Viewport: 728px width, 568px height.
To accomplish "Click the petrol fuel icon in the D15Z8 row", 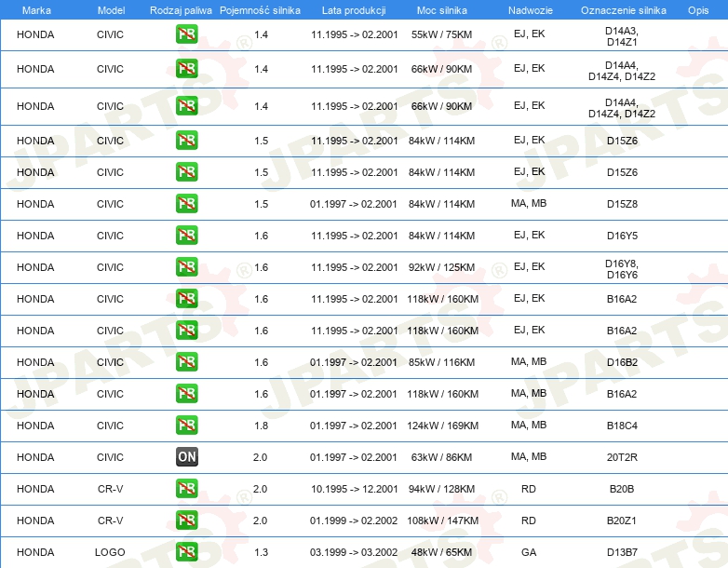I will click(x=186, y=203).
